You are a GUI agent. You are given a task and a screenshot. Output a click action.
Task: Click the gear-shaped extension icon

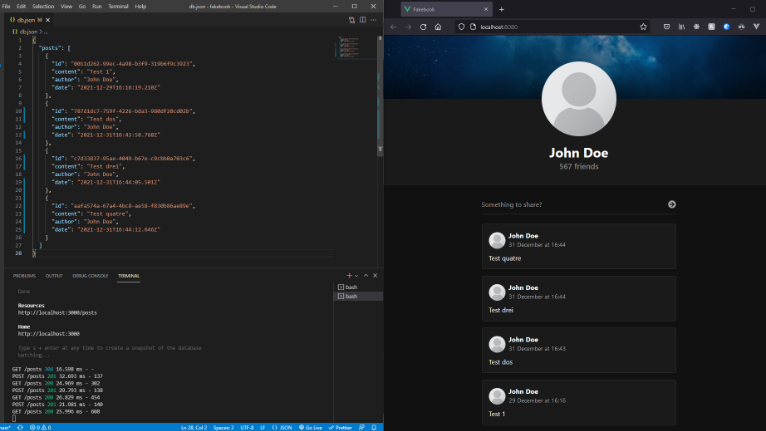[697, 27]
